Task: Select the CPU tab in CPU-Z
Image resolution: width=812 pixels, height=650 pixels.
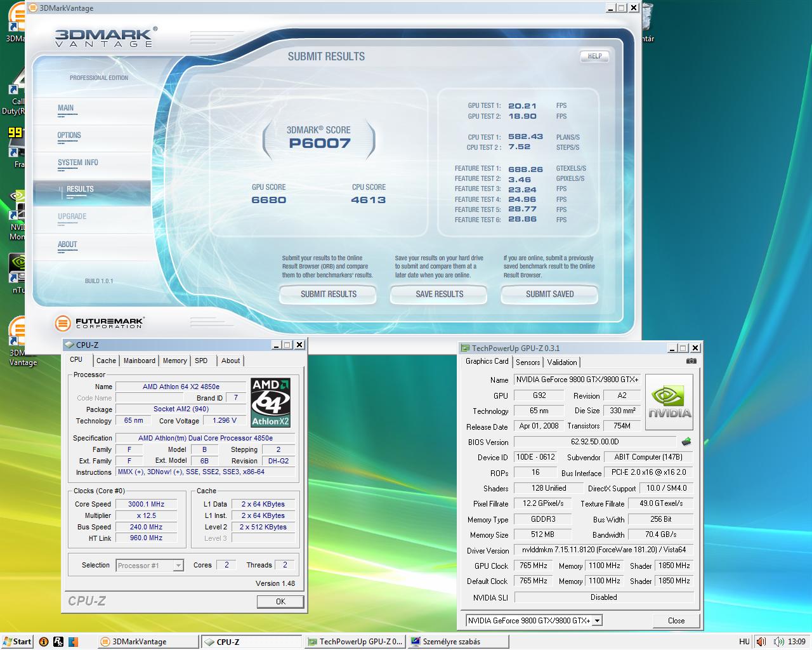Action: coord(76,359)
